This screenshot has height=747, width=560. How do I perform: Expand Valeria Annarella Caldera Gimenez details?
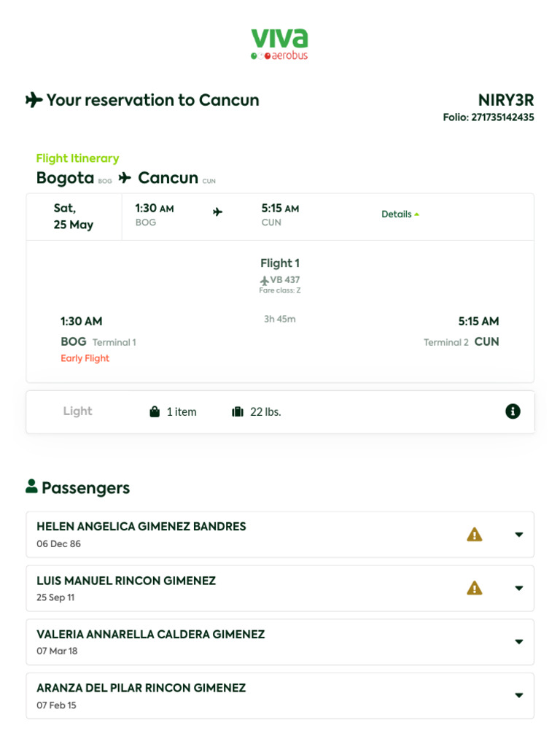(518, 642)
